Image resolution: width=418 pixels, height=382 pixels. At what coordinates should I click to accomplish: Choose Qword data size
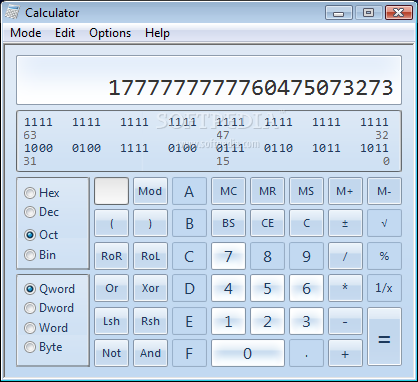tap(49, 289)
